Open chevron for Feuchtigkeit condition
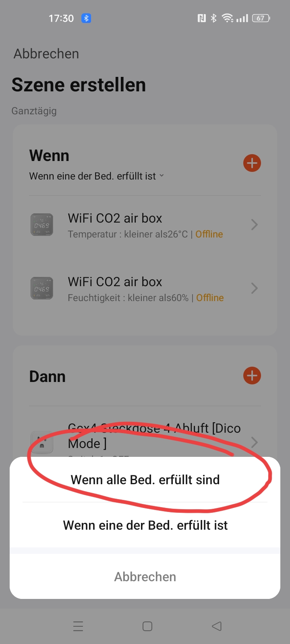290x644 pixels. point(254,288)
